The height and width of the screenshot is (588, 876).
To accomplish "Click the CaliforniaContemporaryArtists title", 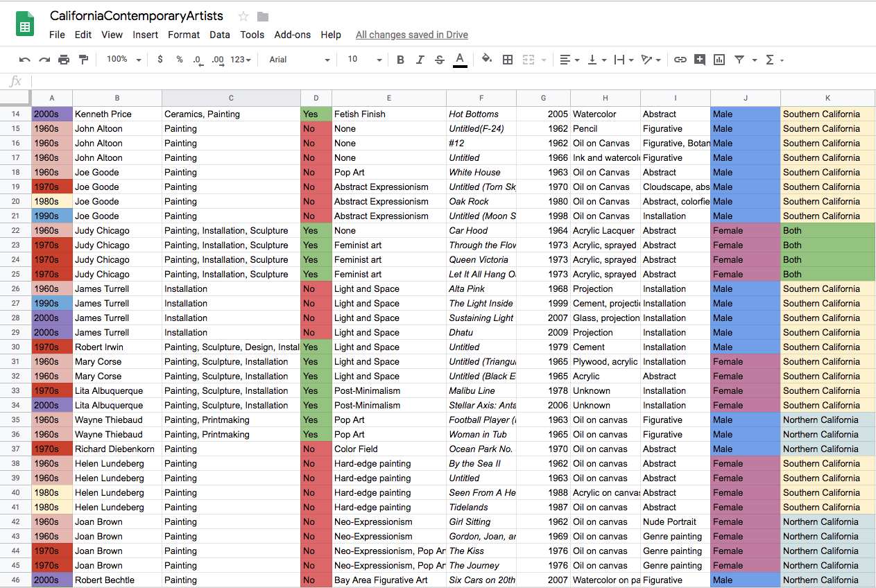I will tap(137, 17).
